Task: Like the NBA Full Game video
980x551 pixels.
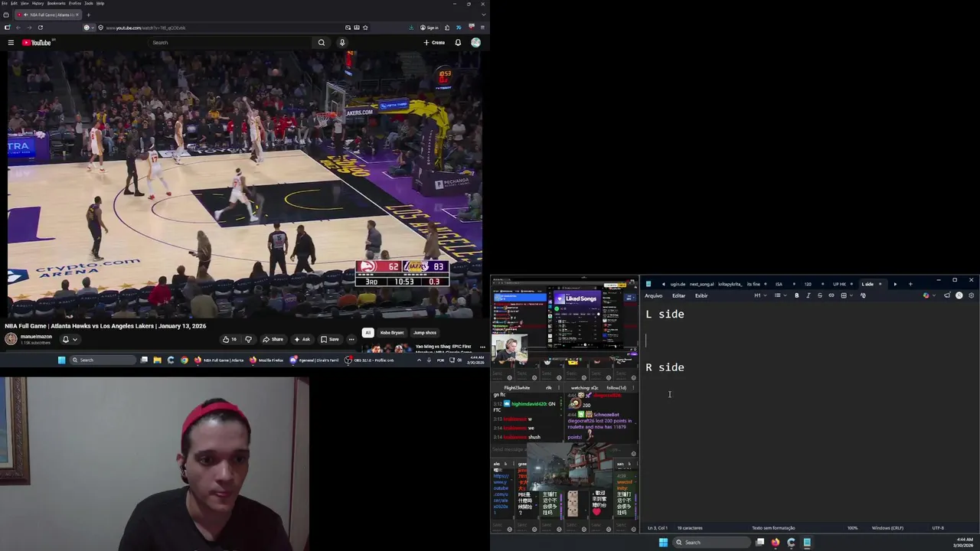Action: pyautogui.click(x=229, y=339)
